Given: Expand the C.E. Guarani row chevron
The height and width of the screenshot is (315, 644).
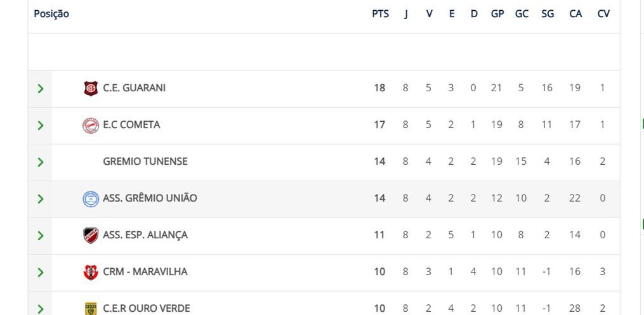Looking at the screenshot, I should pos(41,88).
